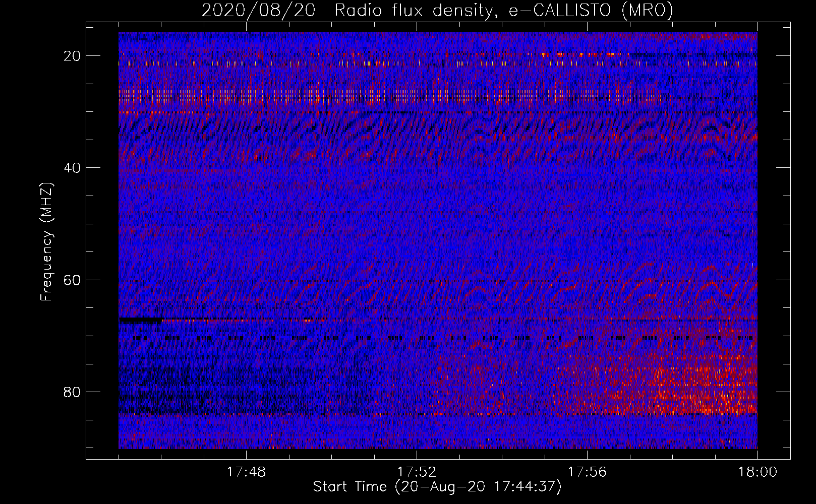816x504 pixels.
Task: Click the 40 MHz frequency tick label
Action: pos(72,168)
